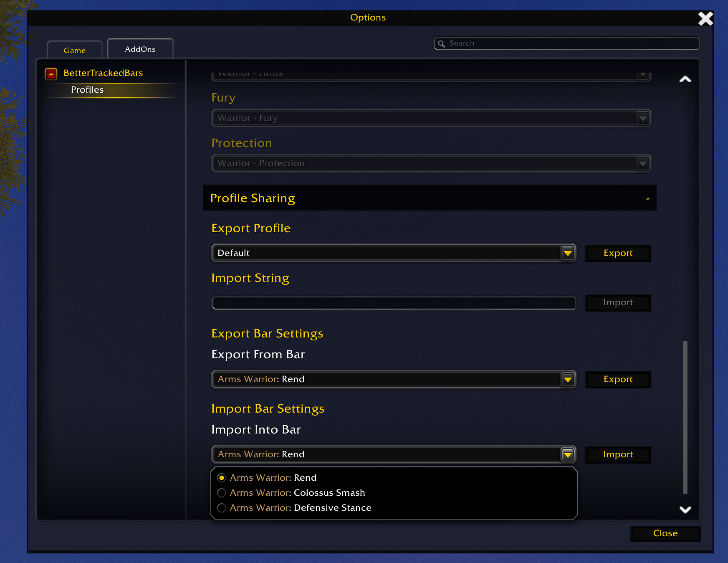Click the search magnifier icon
The width and height of the screenshot is (728, 563).
tap(441, 44)
